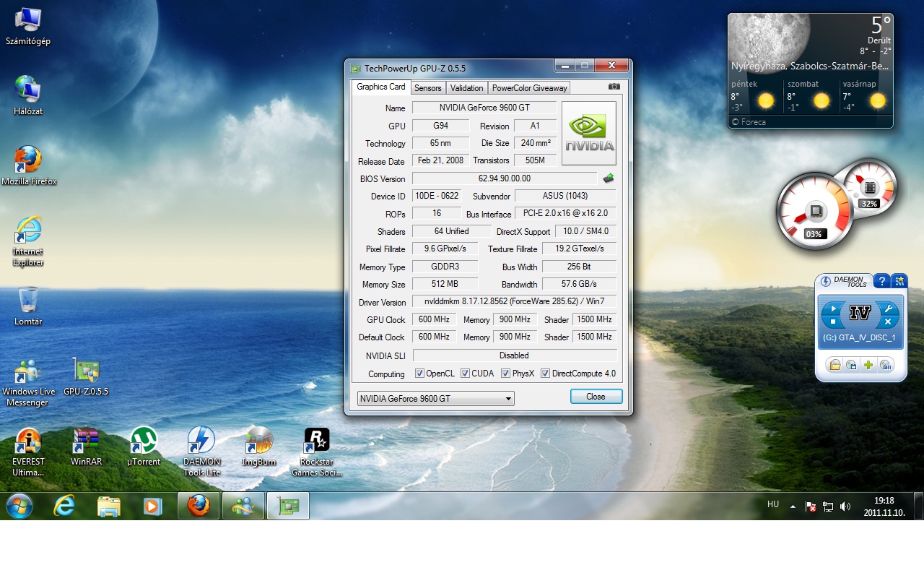This screenshot has height=578, width=924.
Task: Switch to the Validation tab
Action: 467,88
